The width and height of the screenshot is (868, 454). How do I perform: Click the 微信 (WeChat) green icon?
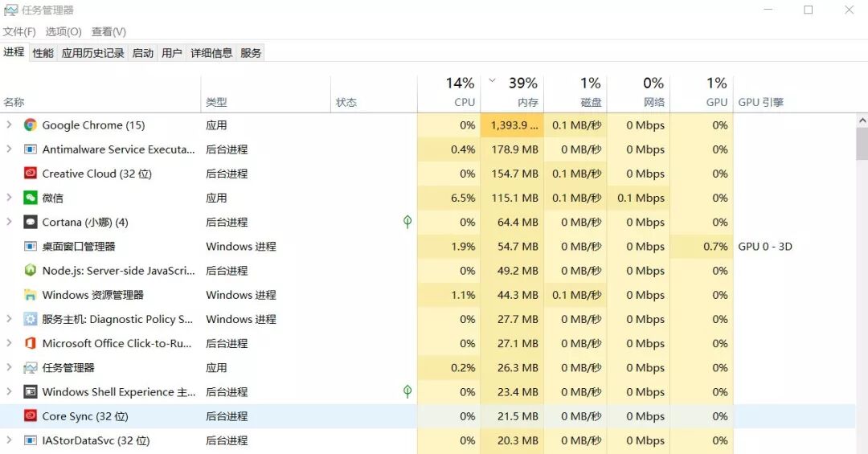pyautogui.click(x=30, y=198)
